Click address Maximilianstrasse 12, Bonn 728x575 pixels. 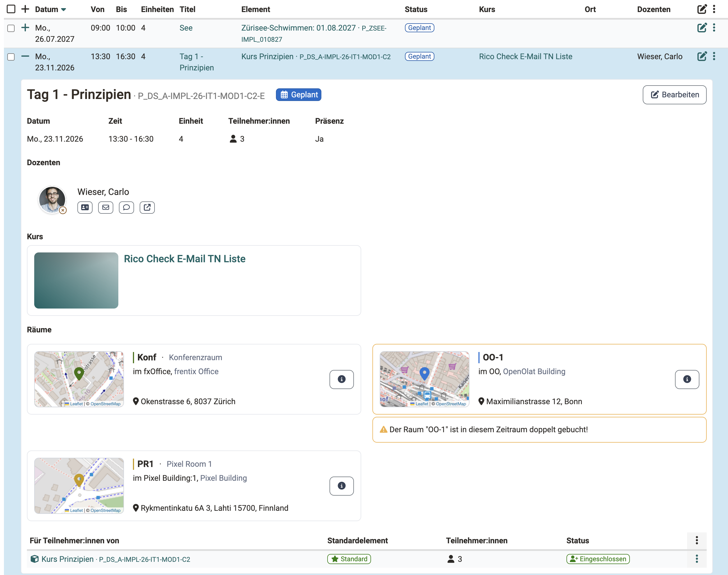534,401
